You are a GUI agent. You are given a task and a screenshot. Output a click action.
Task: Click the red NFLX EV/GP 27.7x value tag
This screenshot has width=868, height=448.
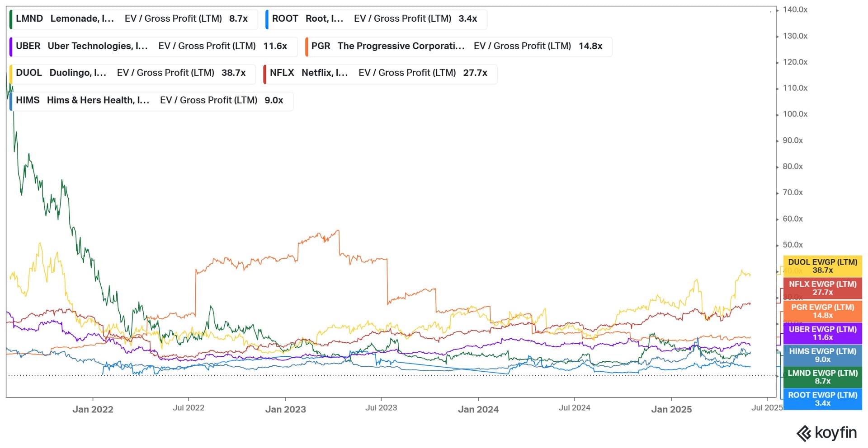click(x=822, y=288)
